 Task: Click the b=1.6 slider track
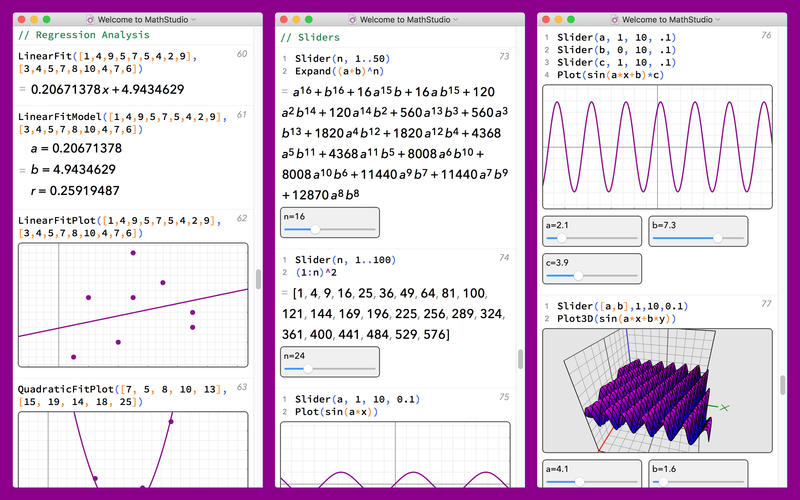click(x=698, y=482)
